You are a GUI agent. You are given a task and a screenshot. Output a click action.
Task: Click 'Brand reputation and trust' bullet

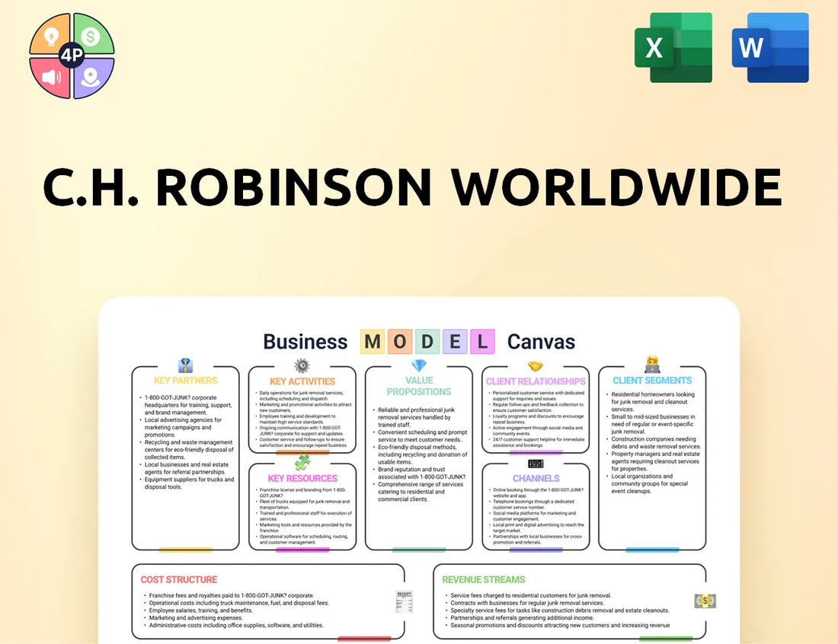click(421, 473)
